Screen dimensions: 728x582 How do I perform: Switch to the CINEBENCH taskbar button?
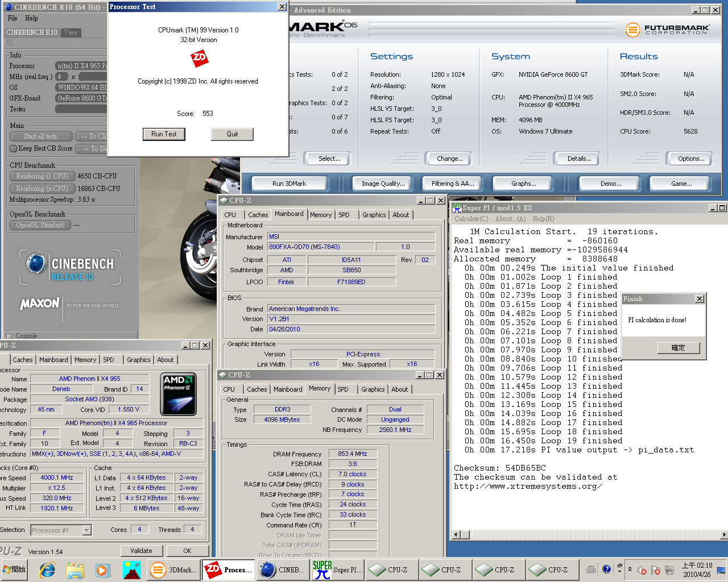(283, 569)
